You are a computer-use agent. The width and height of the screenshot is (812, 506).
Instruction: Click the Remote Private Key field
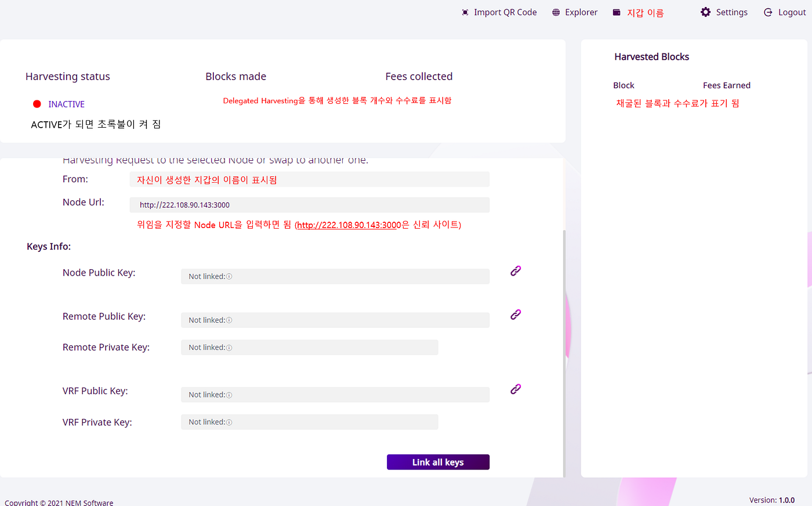[x=310, y=348]
